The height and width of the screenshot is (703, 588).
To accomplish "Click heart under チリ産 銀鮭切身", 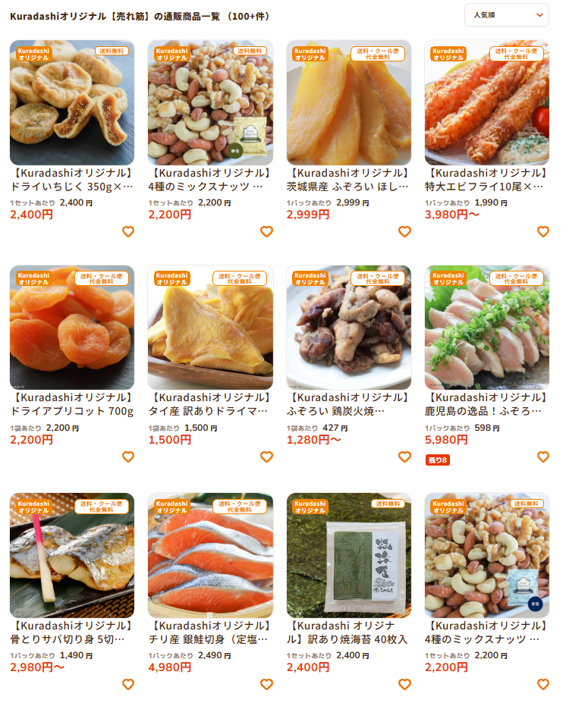I will 266,685.
